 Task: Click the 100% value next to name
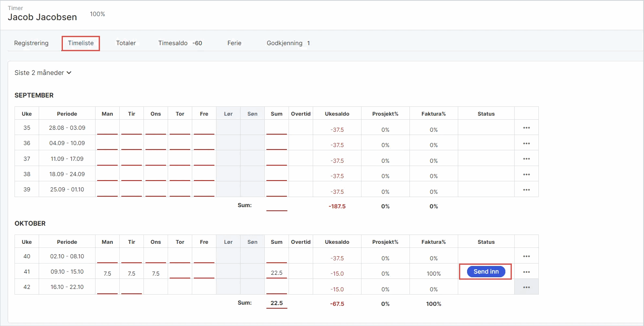(98, 14)
